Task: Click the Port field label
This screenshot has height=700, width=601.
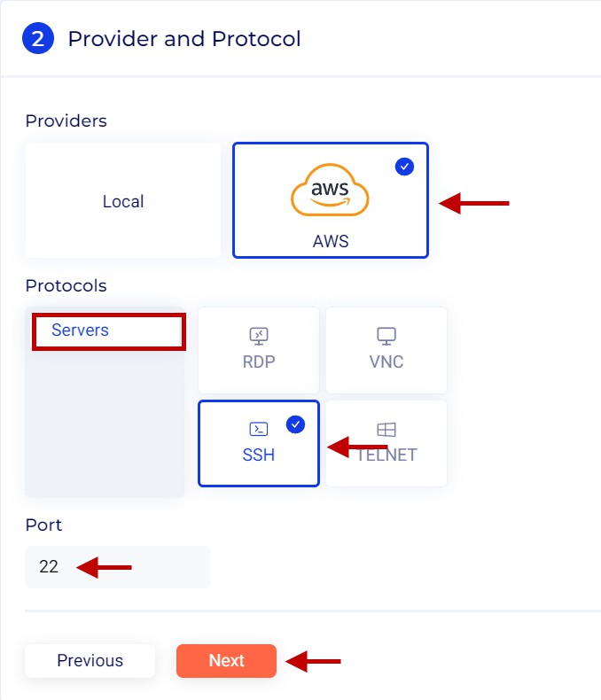Action: click(x=43, y=525)
